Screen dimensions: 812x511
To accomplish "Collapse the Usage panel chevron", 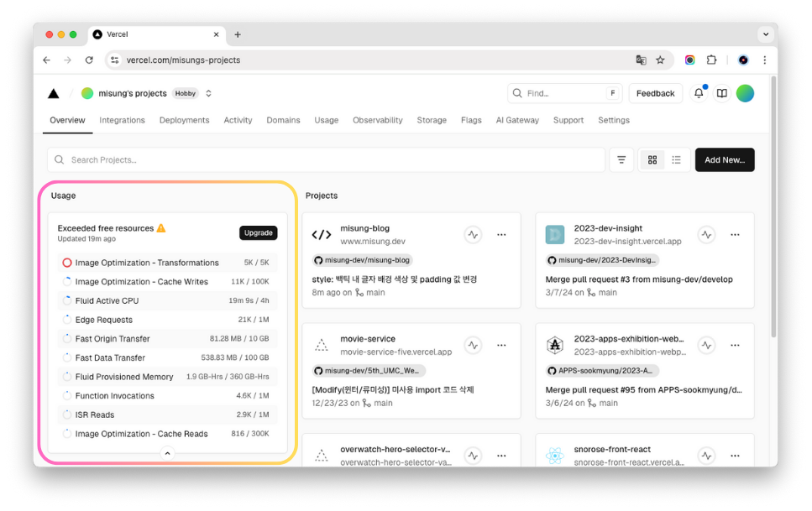I will pyautogui.click(x=167, y=453).
